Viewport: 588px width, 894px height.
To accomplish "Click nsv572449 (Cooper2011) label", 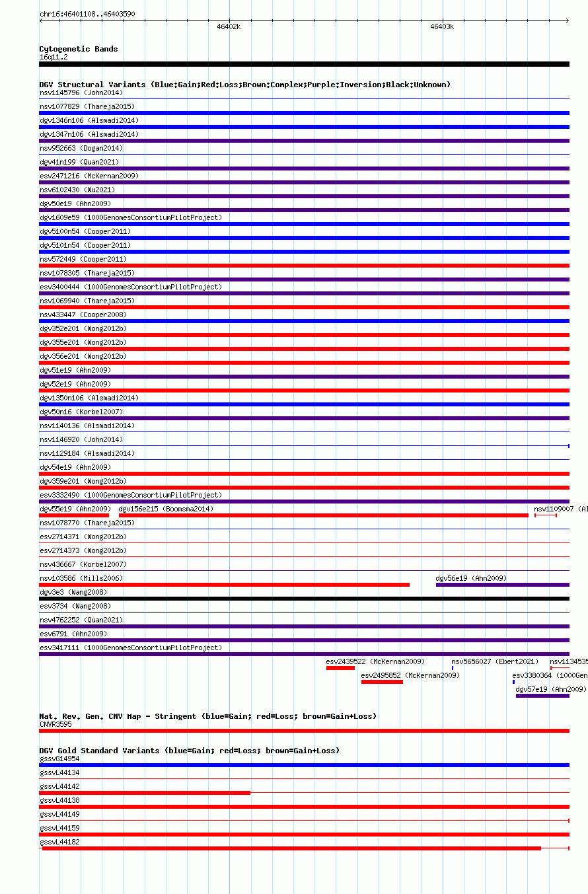I will [x=83, y=259].
